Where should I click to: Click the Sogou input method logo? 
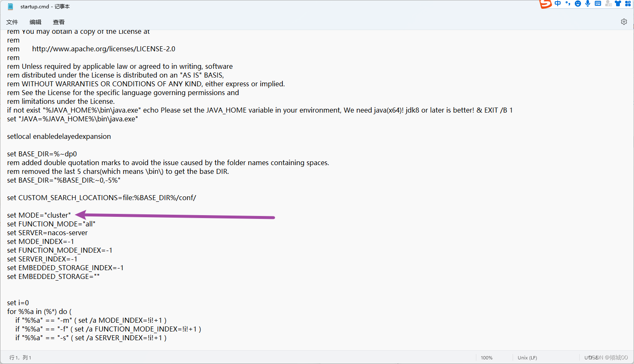tap(546, 4)
